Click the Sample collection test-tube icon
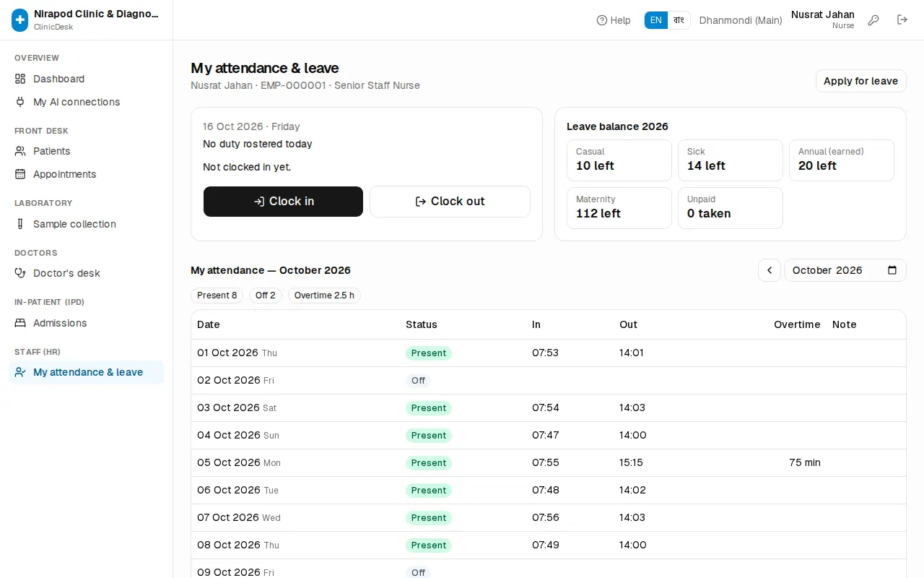 click(20, 224)
